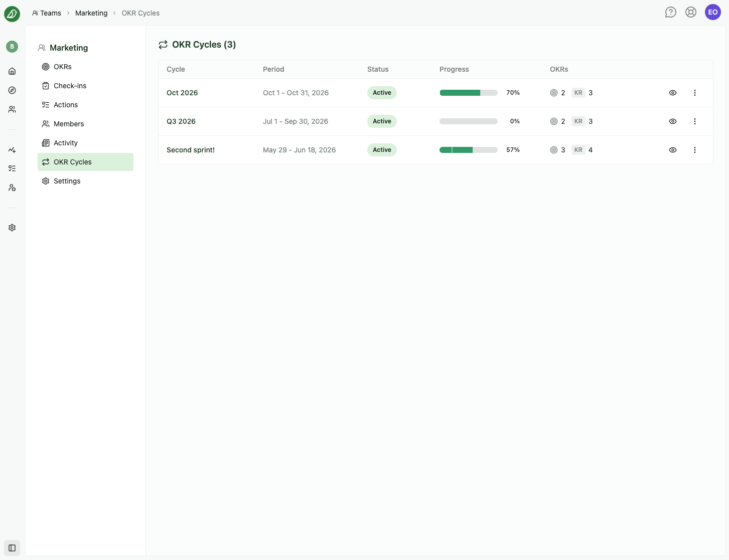729x560 pixels.
Task: Click the OKR Cycles heading loop icon
Action: pyautogui.click(x=163, y=45)
